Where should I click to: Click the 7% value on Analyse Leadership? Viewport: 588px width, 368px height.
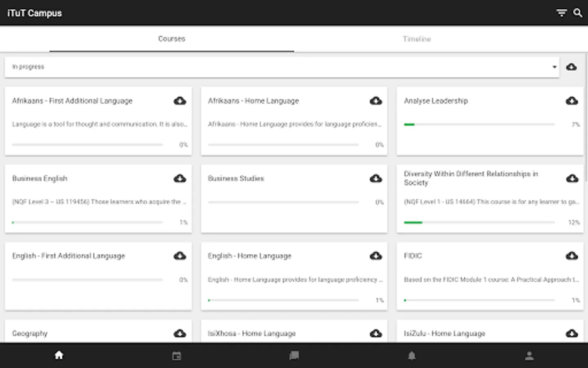pyautogui.click(x=575, y=124)
